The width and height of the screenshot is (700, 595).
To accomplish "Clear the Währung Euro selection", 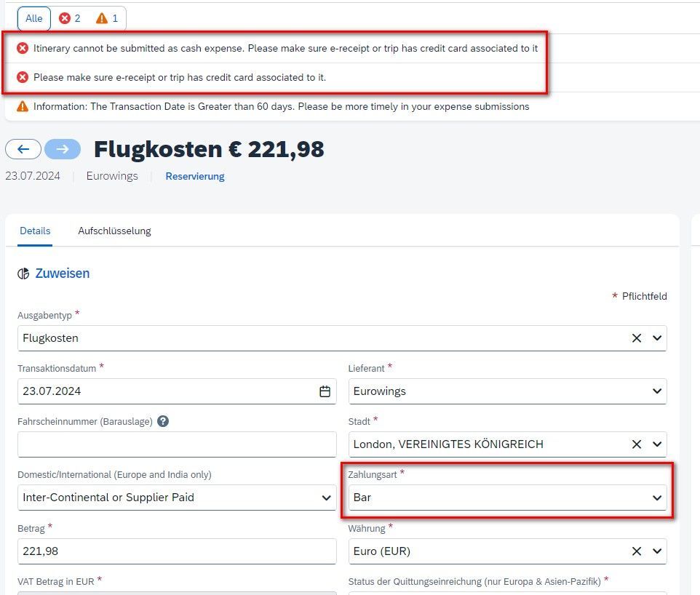I will click(637, 551).
